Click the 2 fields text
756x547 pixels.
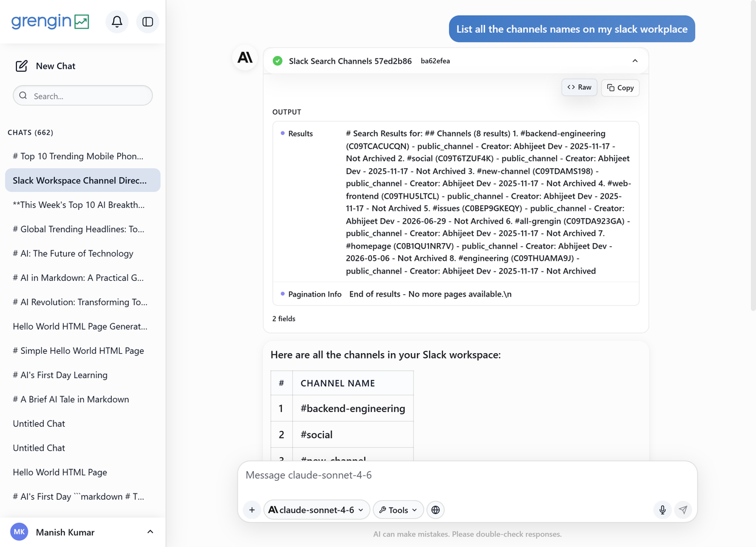click(284, 318)
